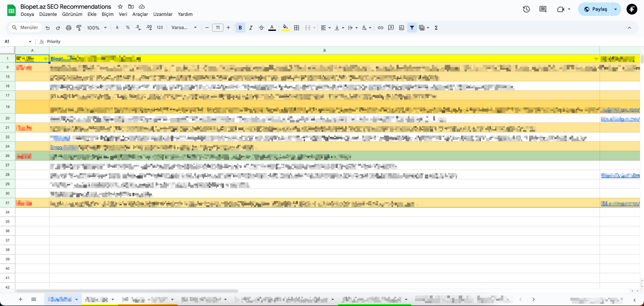Image resolution: width=644 pixels, height=306 pixels.
Task: Search menus via the Menüler box
Action: tap(25, 28)
